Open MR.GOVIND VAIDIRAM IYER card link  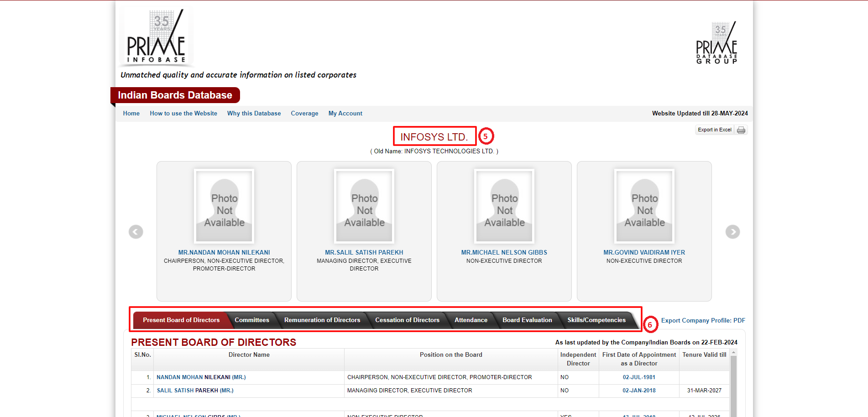point(644,252)
